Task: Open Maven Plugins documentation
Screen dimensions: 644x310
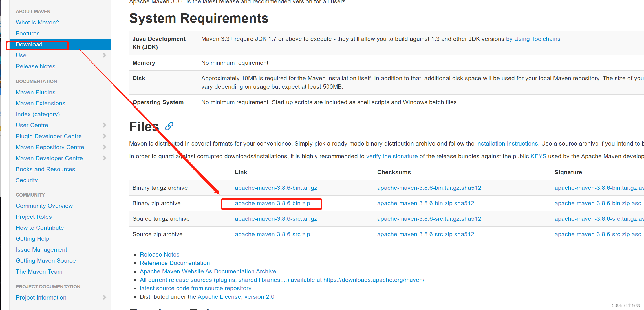Action: click(x=36, y=92)
